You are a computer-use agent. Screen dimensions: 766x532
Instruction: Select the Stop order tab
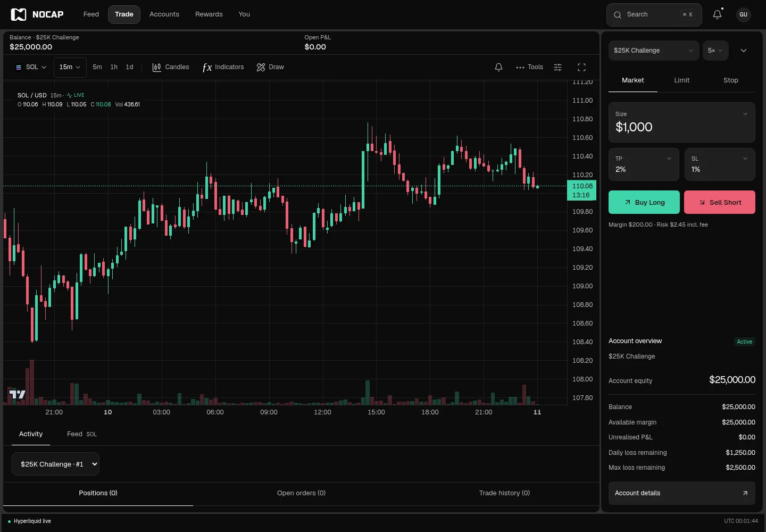731,80
